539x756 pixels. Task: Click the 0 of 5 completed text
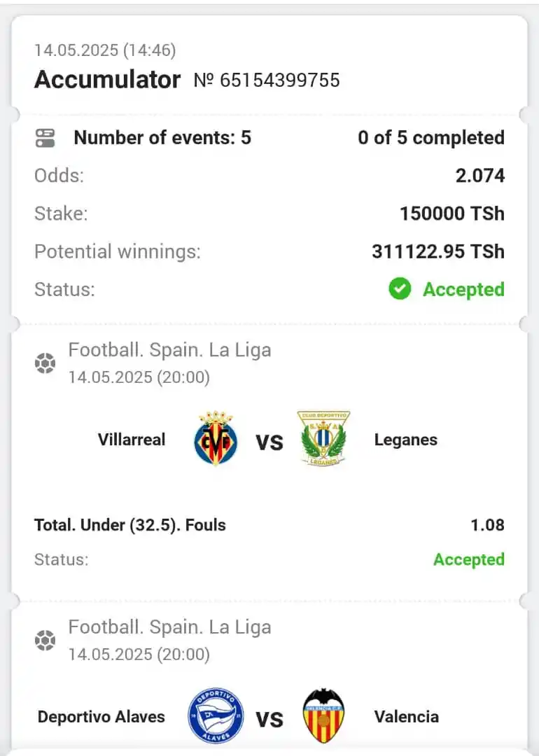coord(431,138)
